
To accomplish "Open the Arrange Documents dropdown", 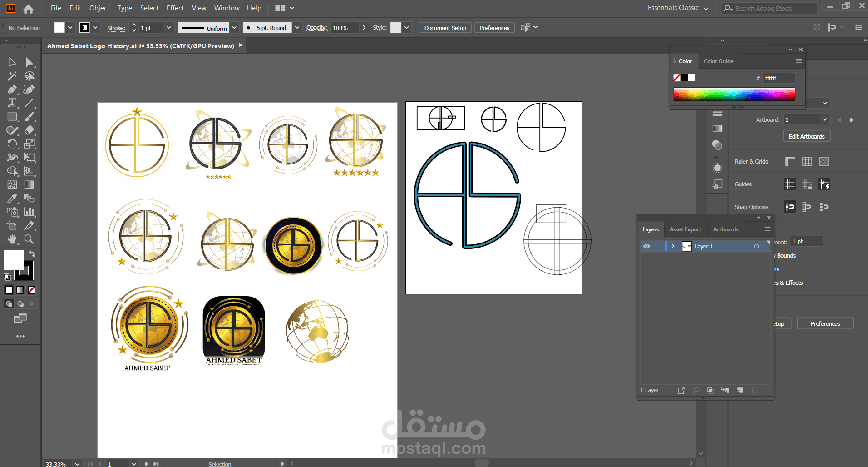I will (285, 8).
